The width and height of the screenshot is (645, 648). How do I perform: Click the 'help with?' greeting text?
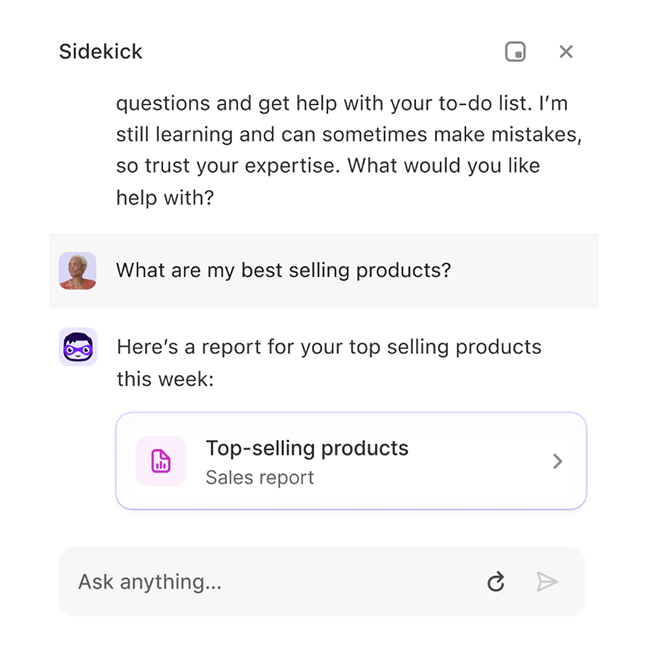[x=165, y=198]
